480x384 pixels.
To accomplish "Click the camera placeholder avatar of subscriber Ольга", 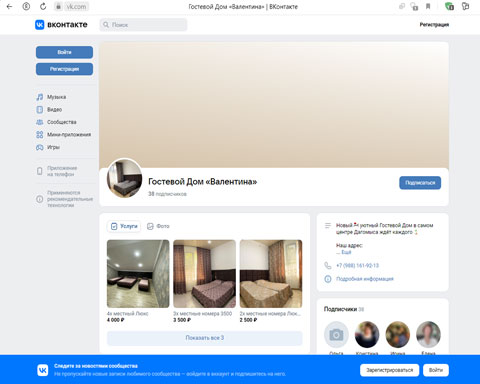I will pos(336,335).
